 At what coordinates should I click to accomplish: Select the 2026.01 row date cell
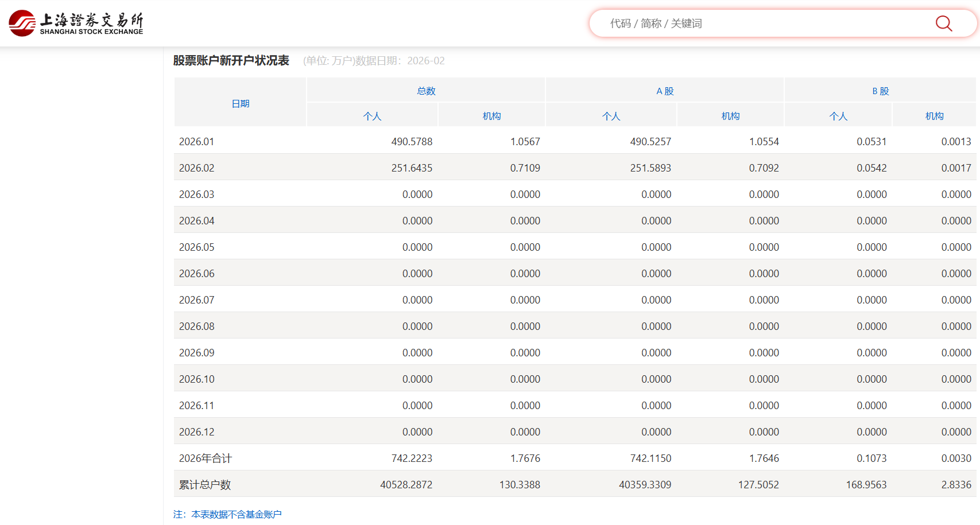(x=196, y=142)
